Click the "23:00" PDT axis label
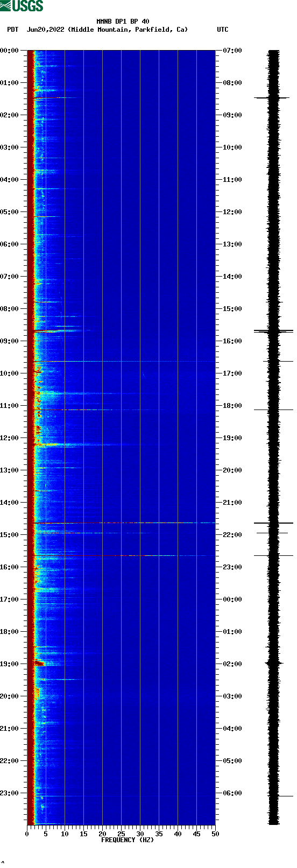This screenshot has width=297, height=868. (9, 793)
